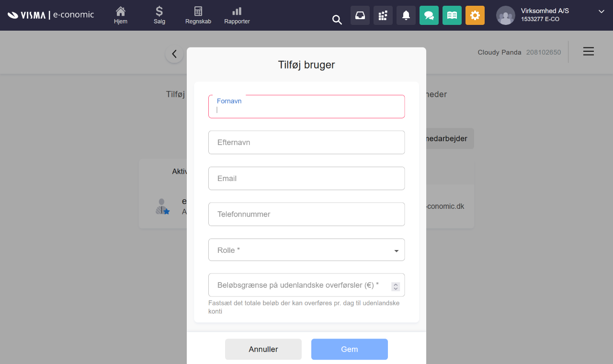Open the Salg dollar menu
This screenshot has height=364, width=613.
tap(159, 15)
